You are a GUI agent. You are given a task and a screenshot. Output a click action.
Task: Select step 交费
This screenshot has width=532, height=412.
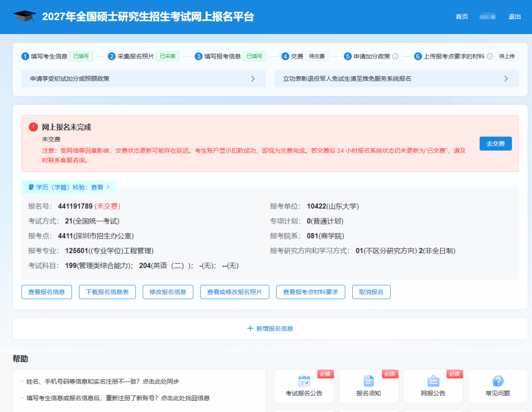pyautogui.click(x=297, y=56)
